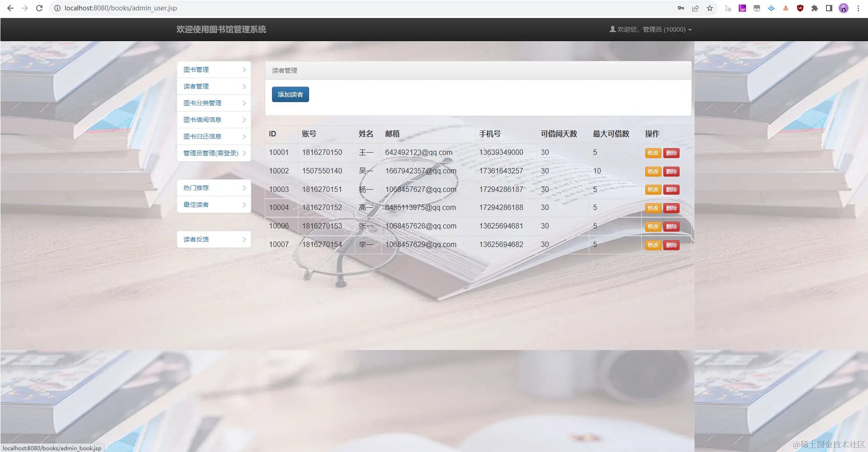This screenshot has width=868, height=452.
Task: Click chevron beside 图书借阅信息
Action: 244,120
